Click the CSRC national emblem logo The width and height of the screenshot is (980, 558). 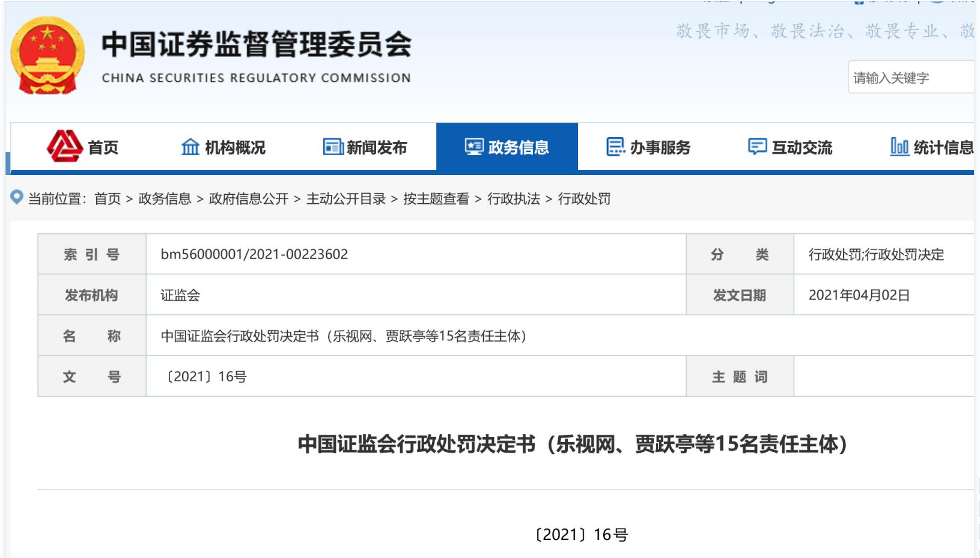click(47, 55)
